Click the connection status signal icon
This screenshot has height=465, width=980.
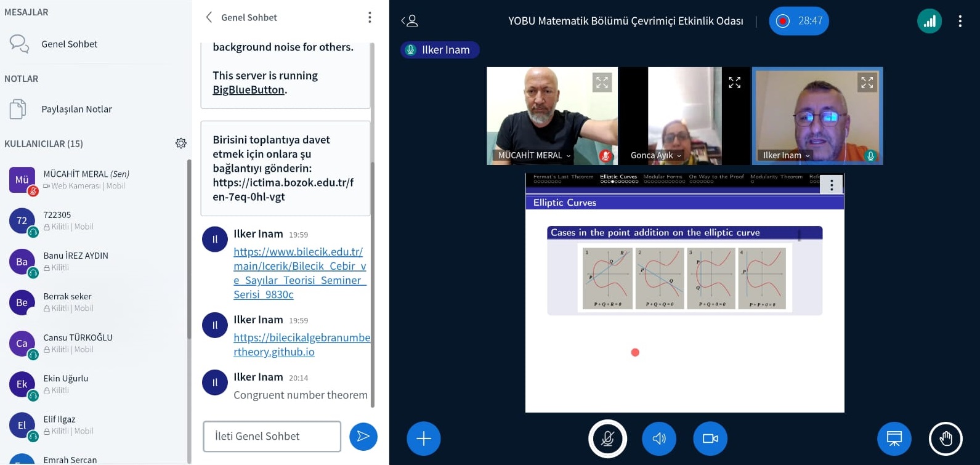click(929, 22)
